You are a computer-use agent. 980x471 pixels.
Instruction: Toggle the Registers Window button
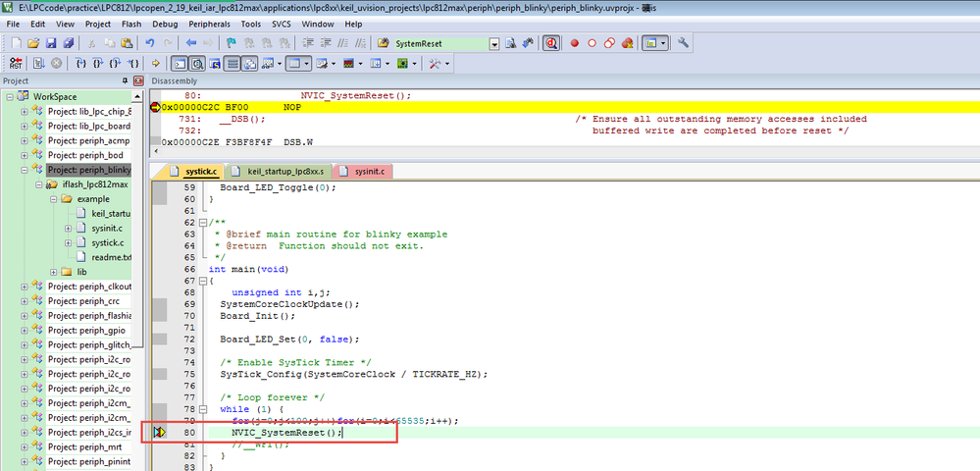point(232,63)
